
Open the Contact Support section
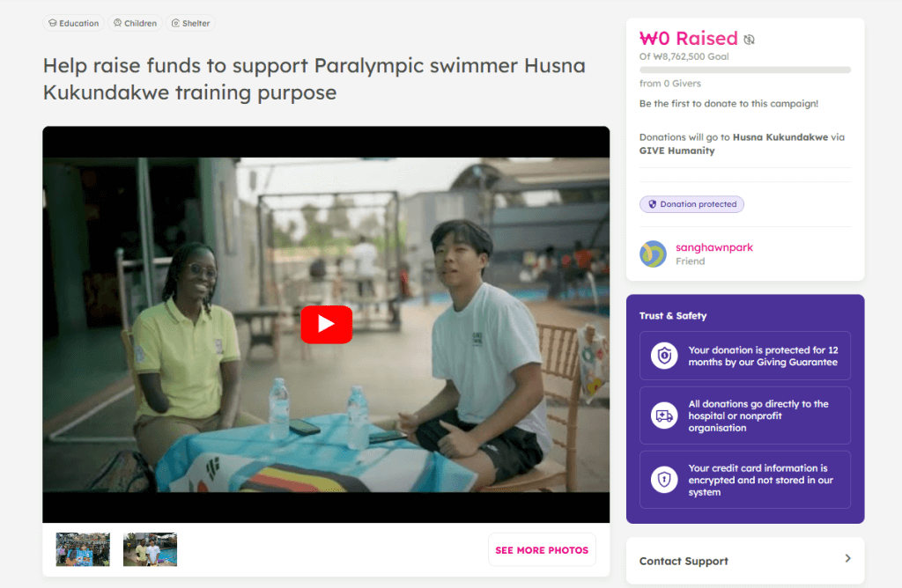click(745, 561)
